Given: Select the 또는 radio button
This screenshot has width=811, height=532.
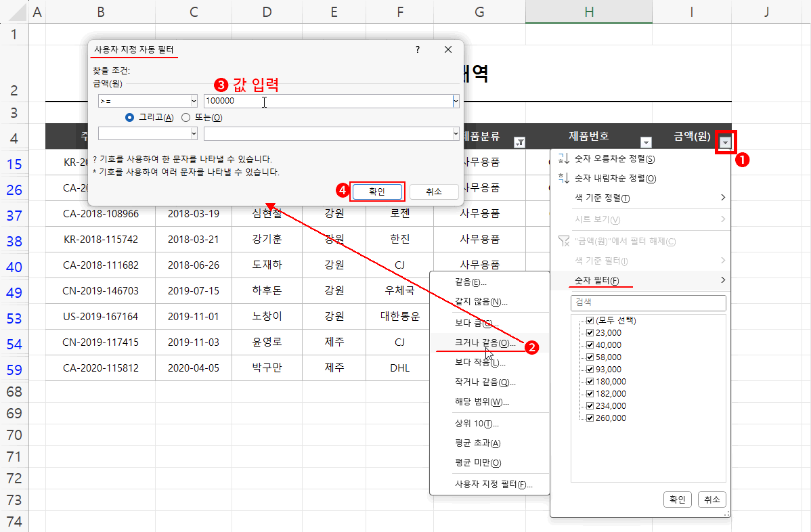Looking at the screenshot, I should pos(185,118).
